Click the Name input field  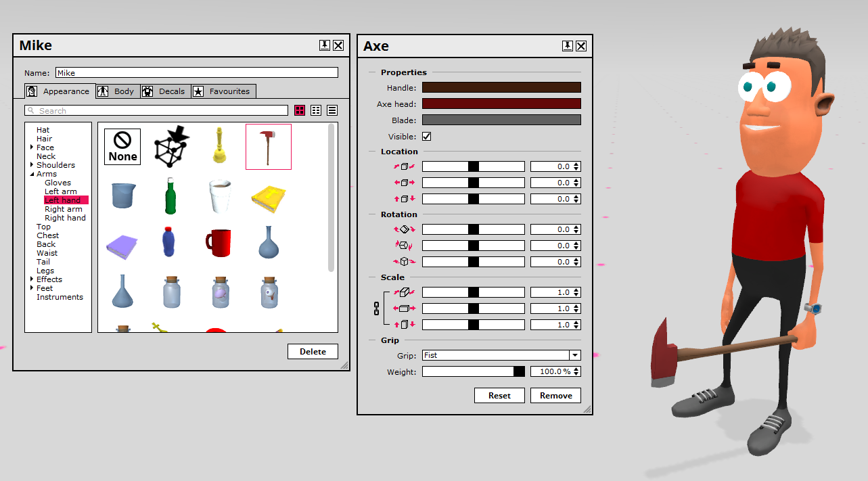[x=196, y=72]
